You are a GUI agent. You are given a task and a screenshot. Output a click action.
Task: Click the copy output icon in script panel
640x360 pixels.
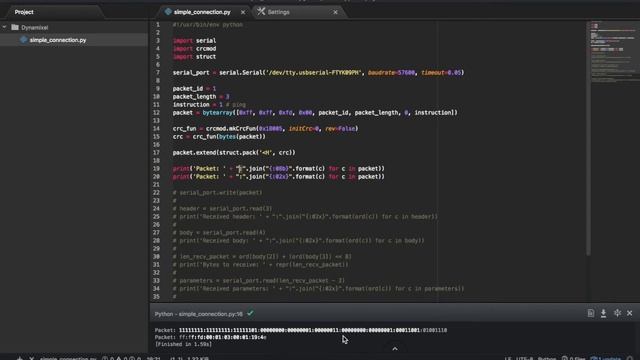click(591, 313)
